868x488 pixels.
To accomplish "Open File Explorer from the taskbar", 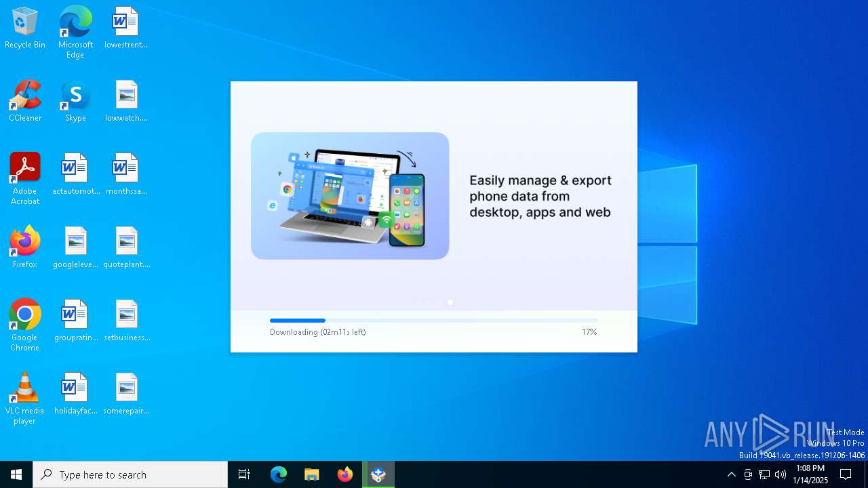I will (x=312, y=474).
